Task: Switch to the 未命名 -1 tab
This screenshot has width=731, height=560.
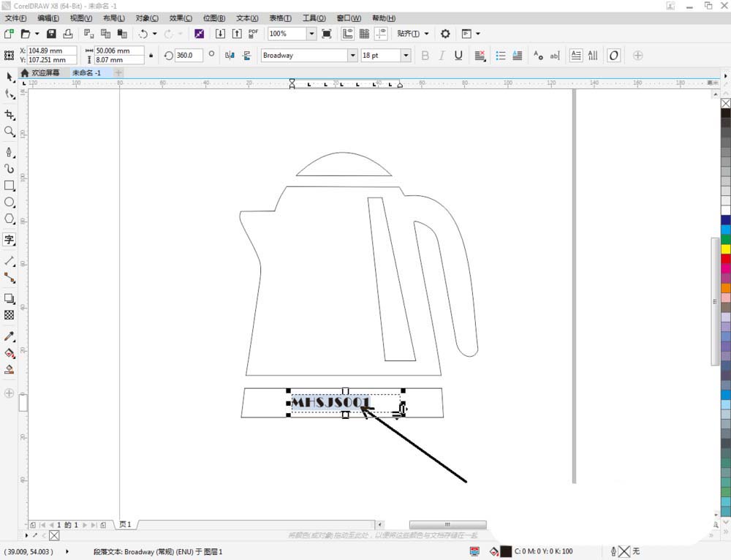Action: coord(87,72)
